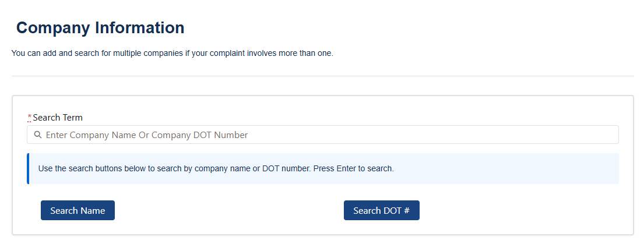Image resolution: width=644 pixels, height=247 pixels.
Task: Click the red required asterisk
Action: pos(30,117)
